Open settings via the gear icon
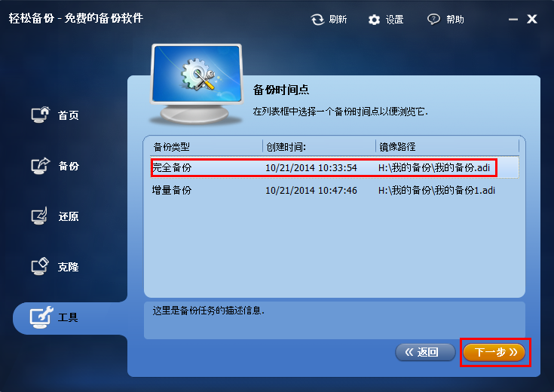 pos(374,20)
